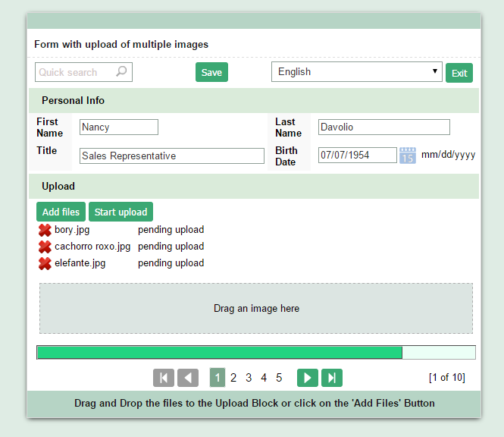The width and height of the screenshot is (504, 437).
Task: Open the English language dropdown
Action: pos(356,72)
